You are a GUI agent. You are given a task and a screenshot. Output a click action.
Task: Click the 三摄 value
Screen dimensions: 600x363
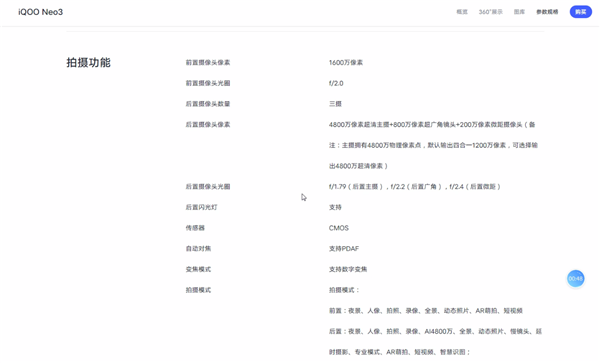[335, 104]
